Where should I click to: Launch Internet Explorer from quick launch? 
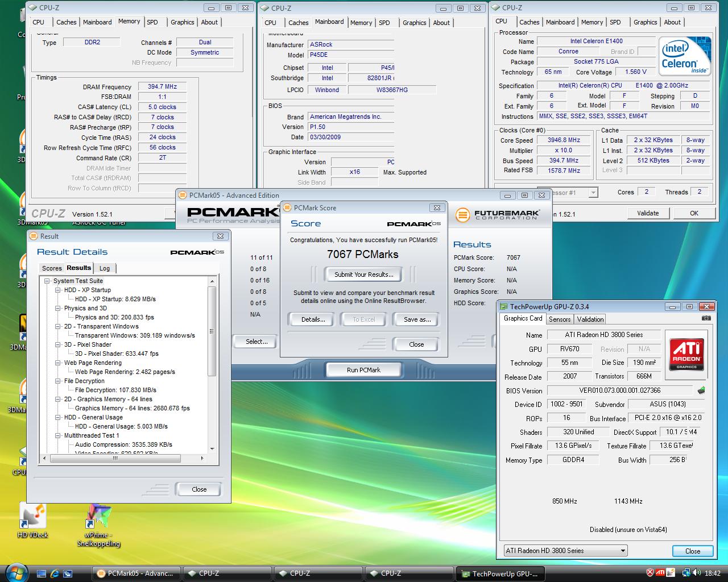point(55,573)
